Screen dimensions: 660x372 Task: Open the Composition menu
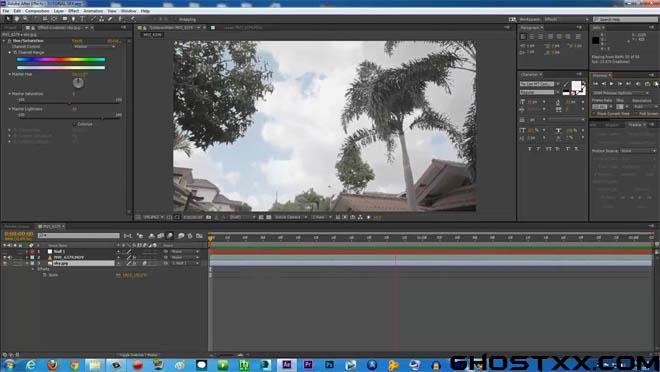(37, 11)
